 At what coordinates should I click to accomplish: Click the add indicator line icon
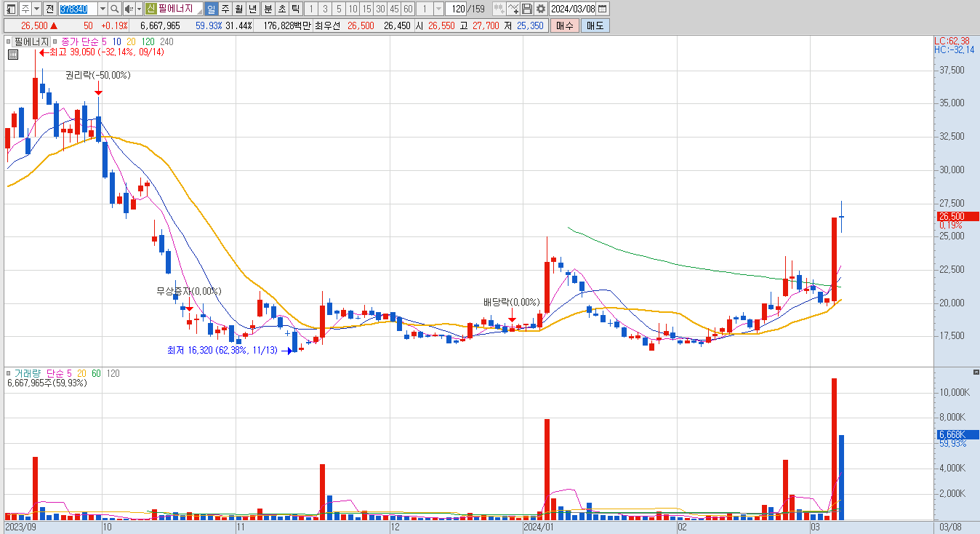click(514, 9)
